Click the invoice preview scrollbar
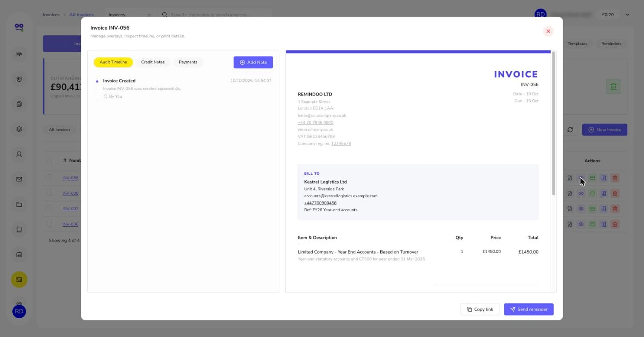644x337 pixels. click(x=553, y=124)
